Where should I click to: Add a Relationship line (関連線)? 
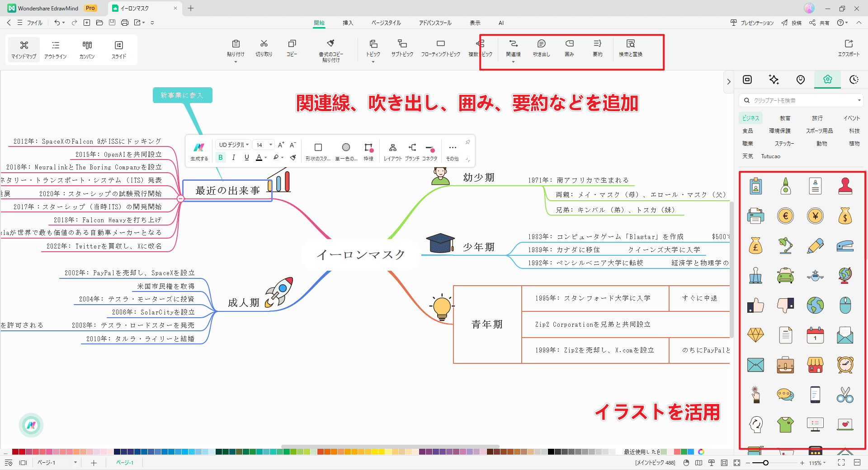click(513, 47)
